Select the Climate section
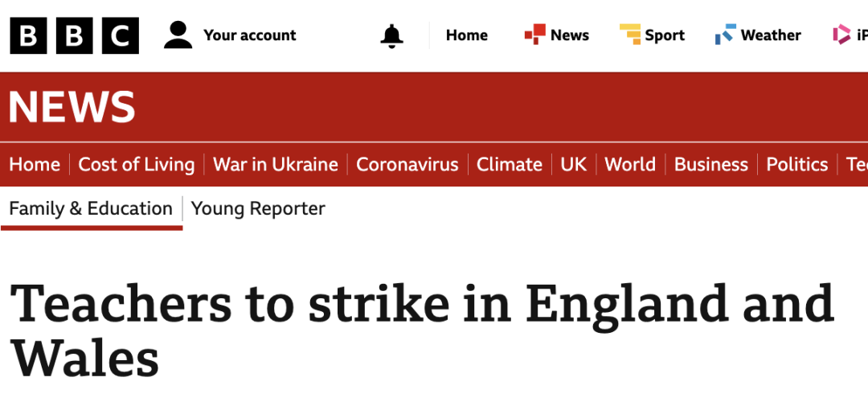 click(510, 165)
